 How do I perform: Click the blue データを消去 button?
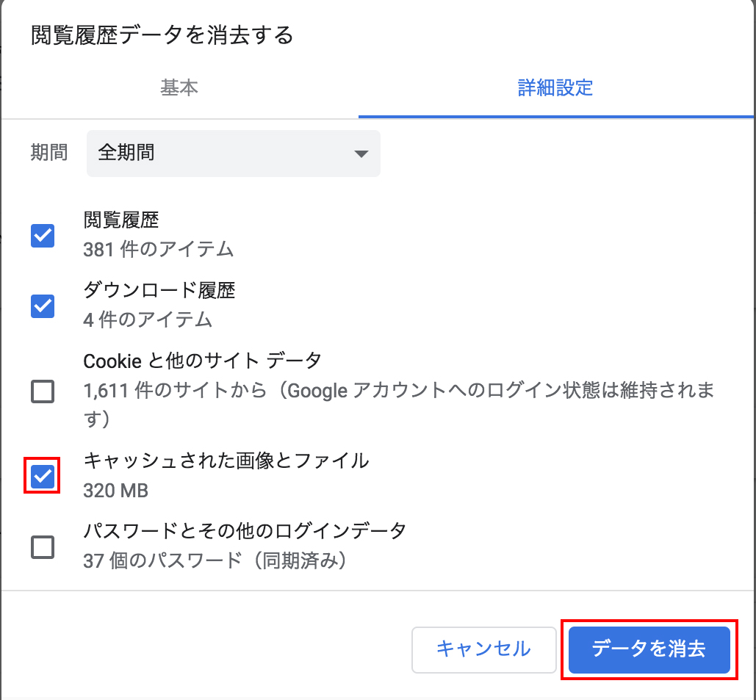[x=649, y=649]
